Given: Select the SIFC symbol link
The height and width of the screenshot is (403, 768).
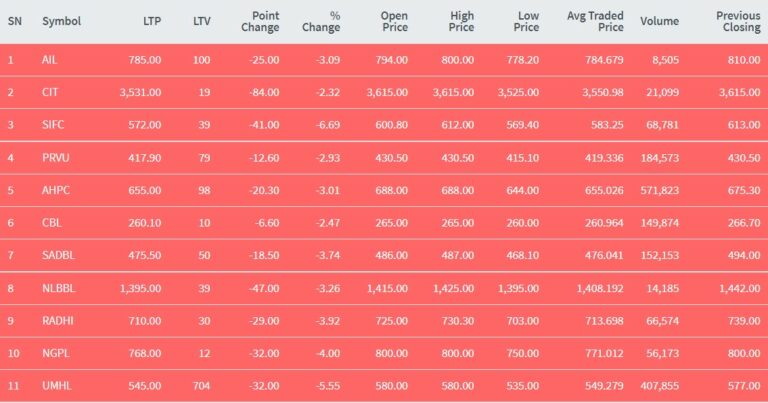Looking at the screenshot, I should click(53, 124).
